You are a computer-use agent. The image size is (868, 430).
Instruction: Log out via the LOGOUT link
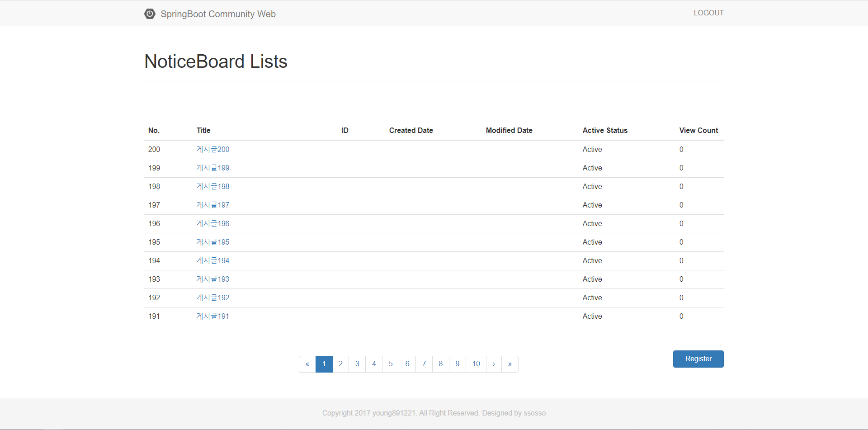tap(708, 13)
